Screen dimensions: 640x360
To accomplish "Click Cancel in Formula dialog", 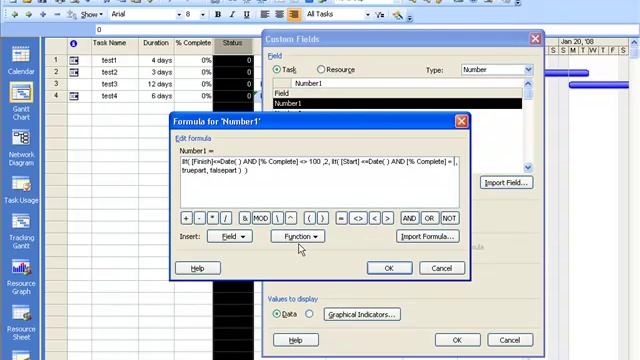I will [442, 268].
